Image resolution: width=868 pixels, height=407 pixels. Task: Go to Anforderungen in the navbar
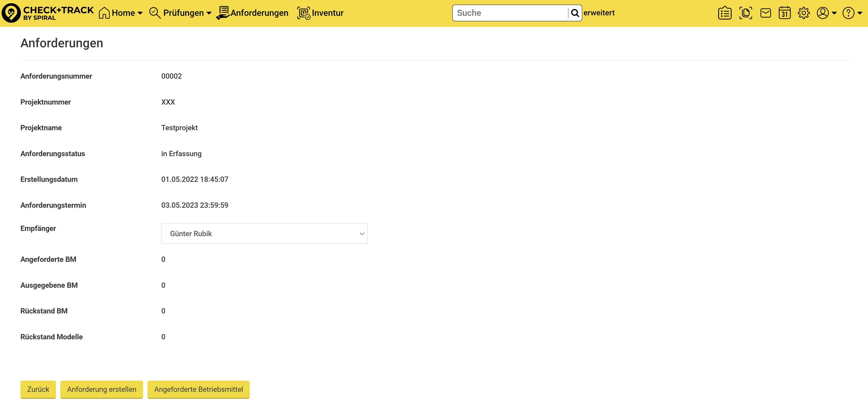(259, 13)
